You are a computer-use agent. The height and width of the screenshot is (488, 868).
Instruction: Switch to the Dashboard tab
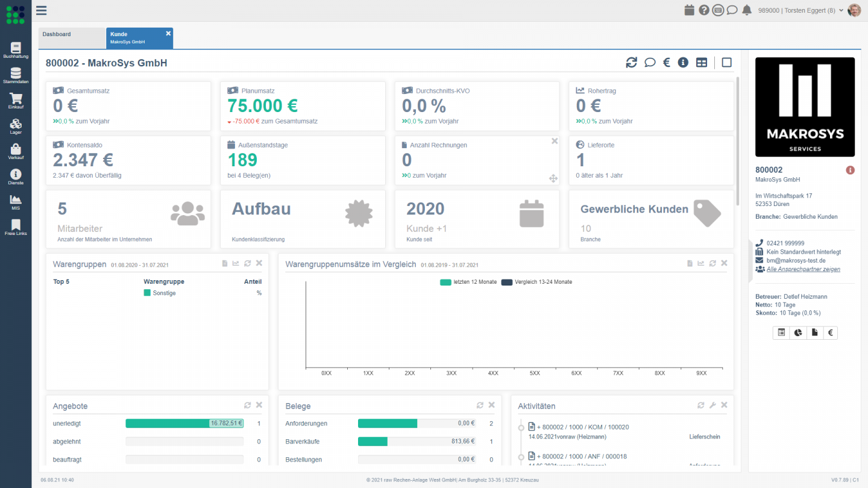point(72,39)
